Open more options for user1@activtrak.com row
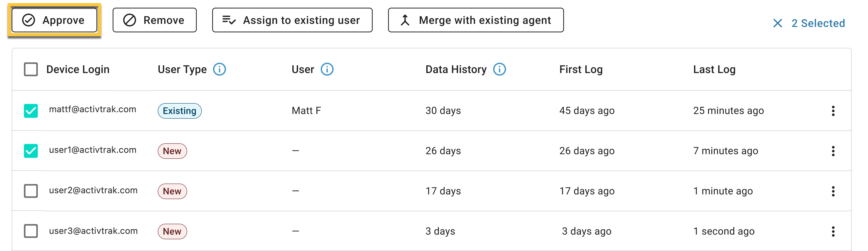The width and height of the screenshot is (868, 251). point(833,151)
